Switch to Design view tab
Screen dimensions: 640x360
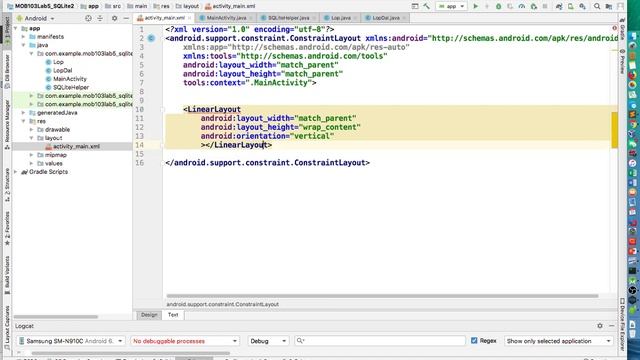[x=149, y=315]
